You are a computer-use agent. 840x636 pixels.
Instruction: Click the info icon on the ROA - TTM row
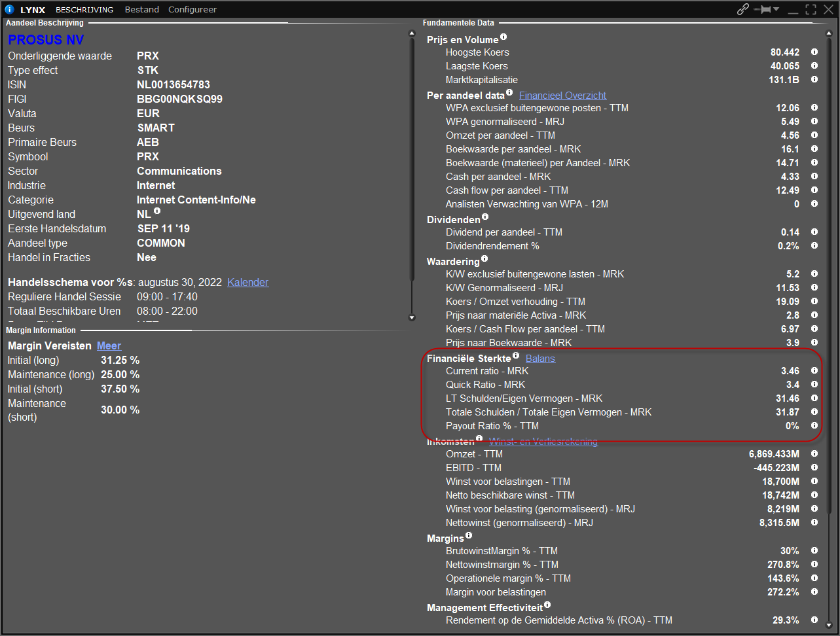pos(814,620)
